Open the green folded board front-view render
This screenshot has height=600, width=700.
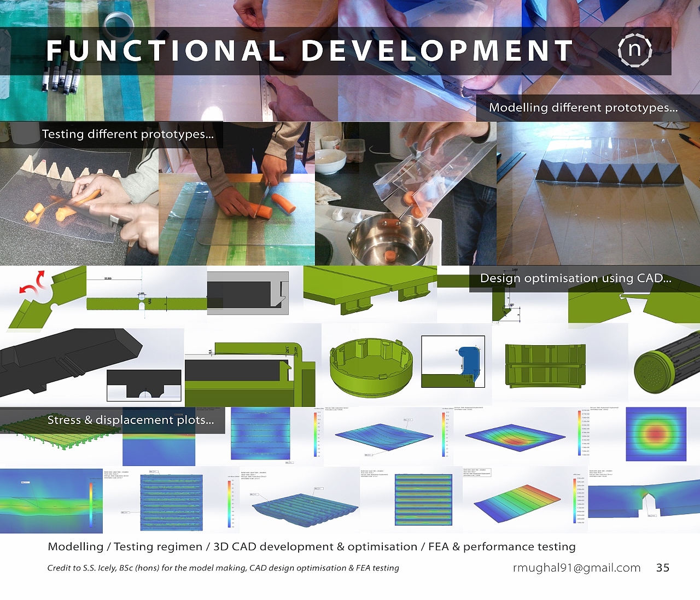coord(545,365)
